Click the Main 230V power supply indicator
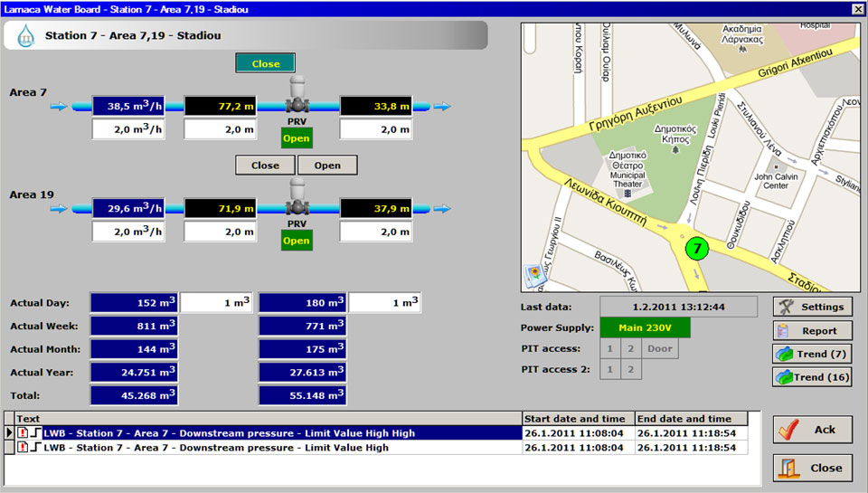This screenshot has height=493, width=868. coord(645,327)
